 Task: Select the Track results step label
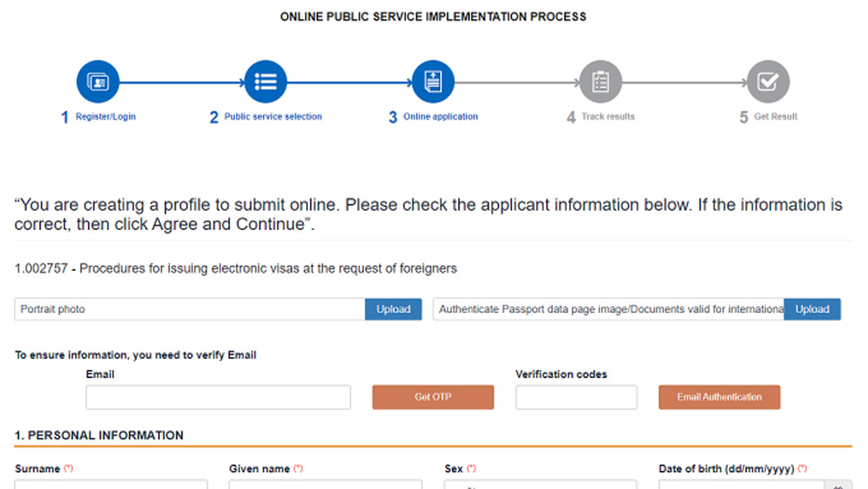coord(608,117)
